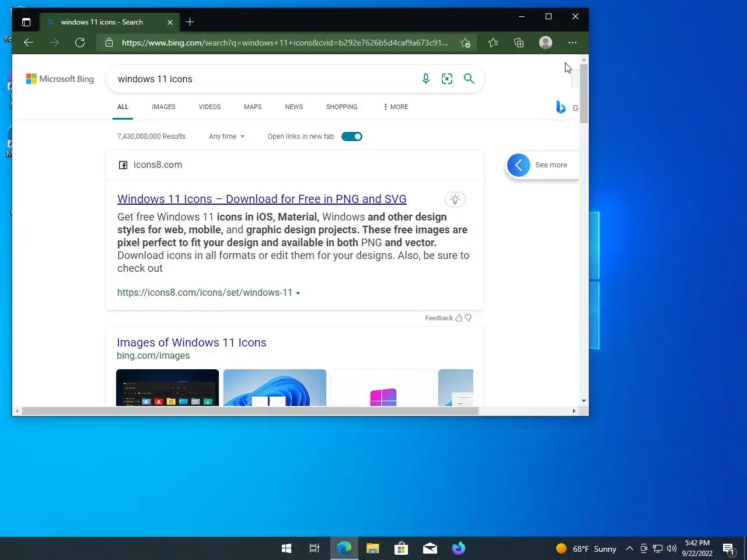Open the Favorites list
The width and height of the screenshot is (747, 560).
point(493,43)
